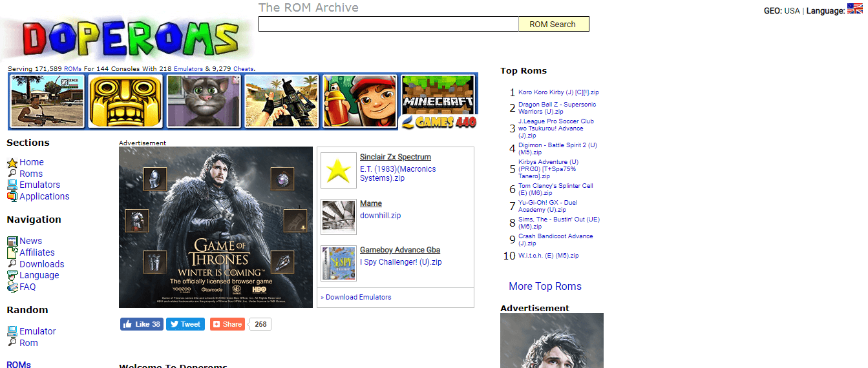Click the language flag icon at top right

click(x=854, y=9)
